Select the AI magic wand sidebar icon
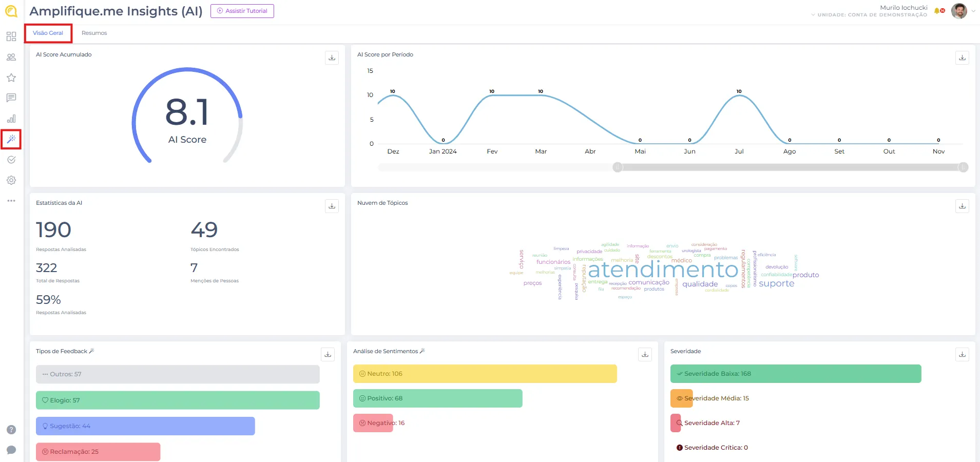This screenshot has width=980, height=462. 11,139
